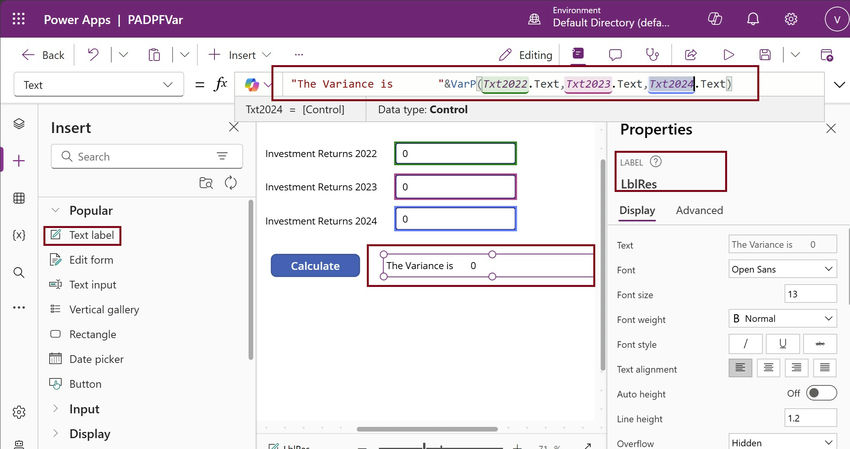This screenshot has width=850, height=449.
Task: Open the Font weight dropdown
Action: pyautogui.click(x=782, y=318)
